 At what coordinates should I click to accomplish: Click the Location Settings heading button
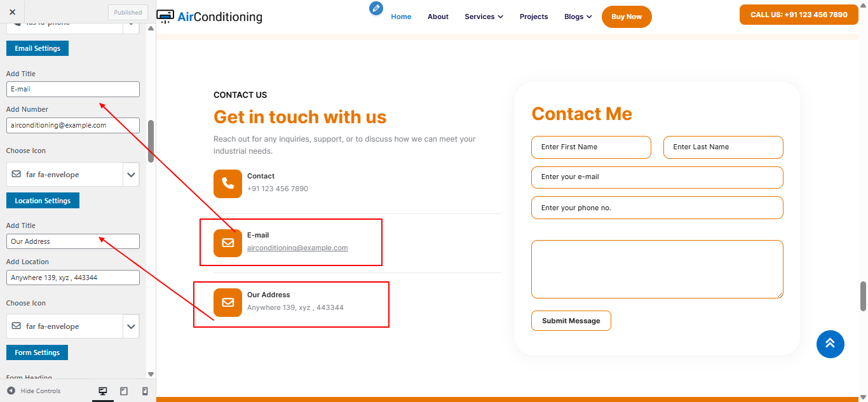(43, 201)
